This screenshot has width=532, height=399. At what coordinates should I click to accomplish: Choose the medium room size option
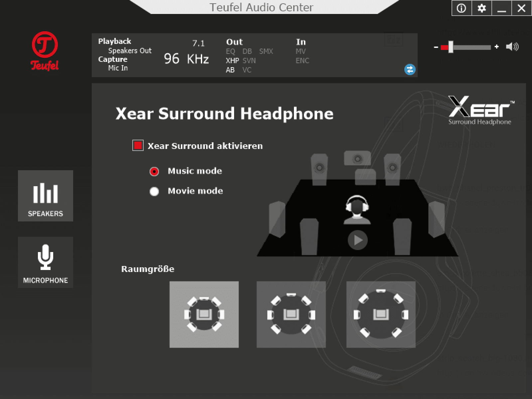tap(291, 315)
